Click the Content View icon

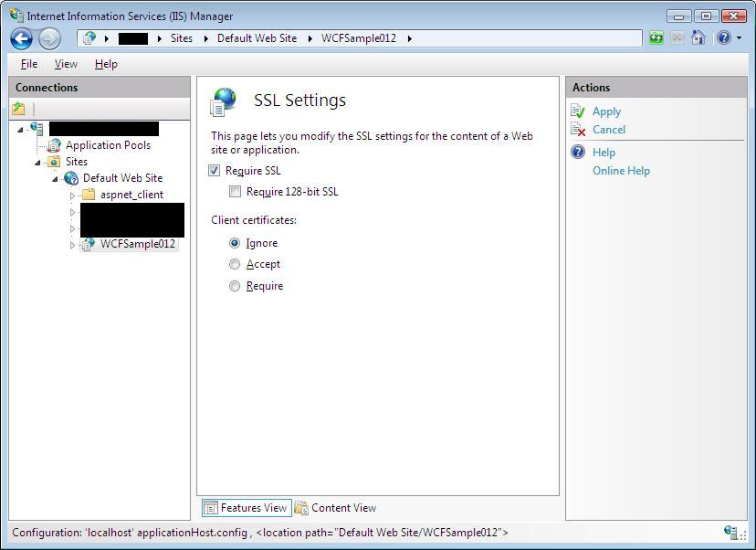pos(301,508)
